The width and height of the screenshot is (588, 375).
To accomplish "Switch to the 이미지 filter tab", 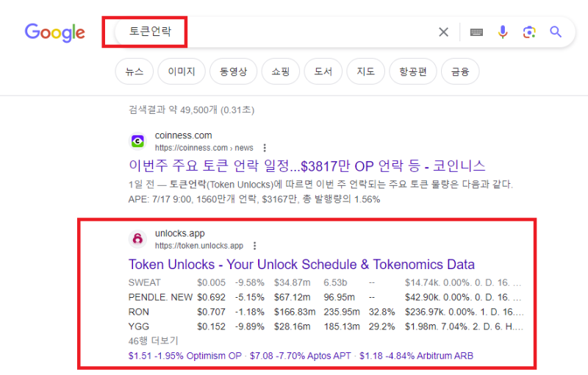I will click(182, 71).
